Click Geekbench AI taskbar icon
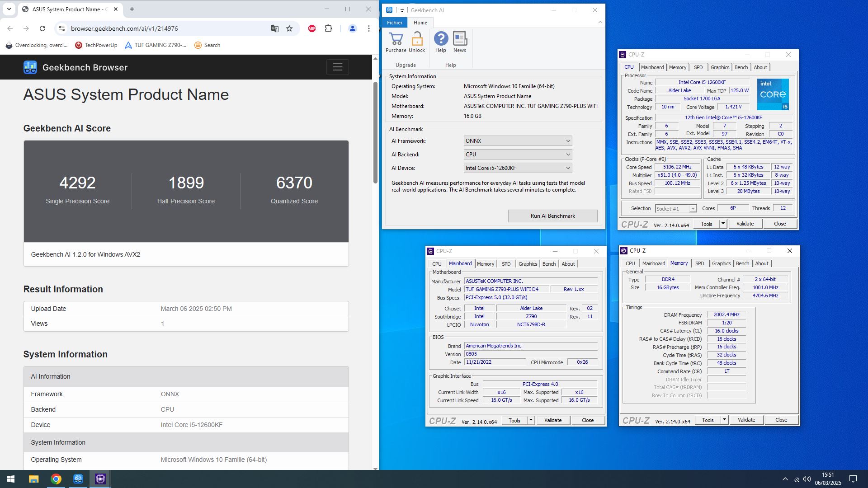The image size is (868, 488). click(x=78, y=479)
